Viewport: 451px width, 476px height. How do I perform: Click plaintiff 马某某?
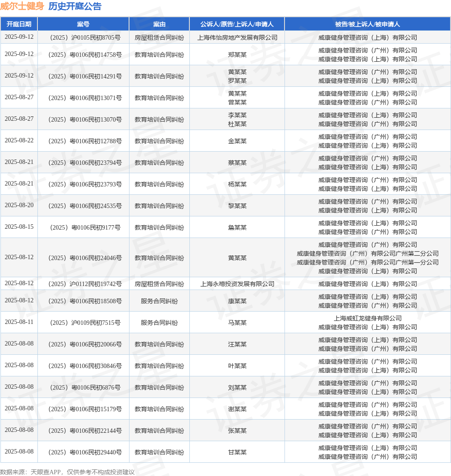pyautogui.click(x=237, y=322)
